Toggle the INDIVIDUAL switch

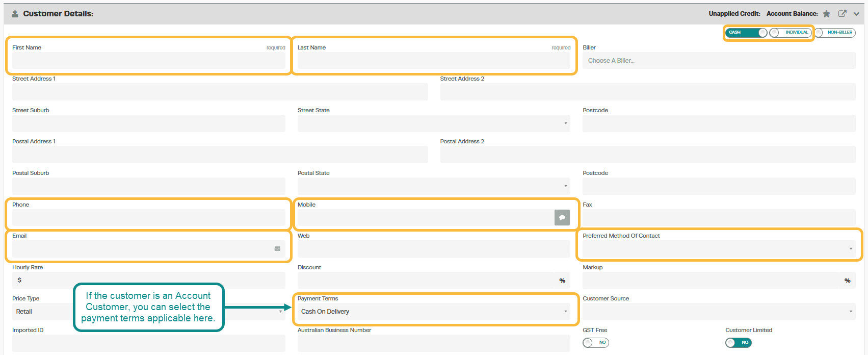pyautogui.click(x=790, y=33)
